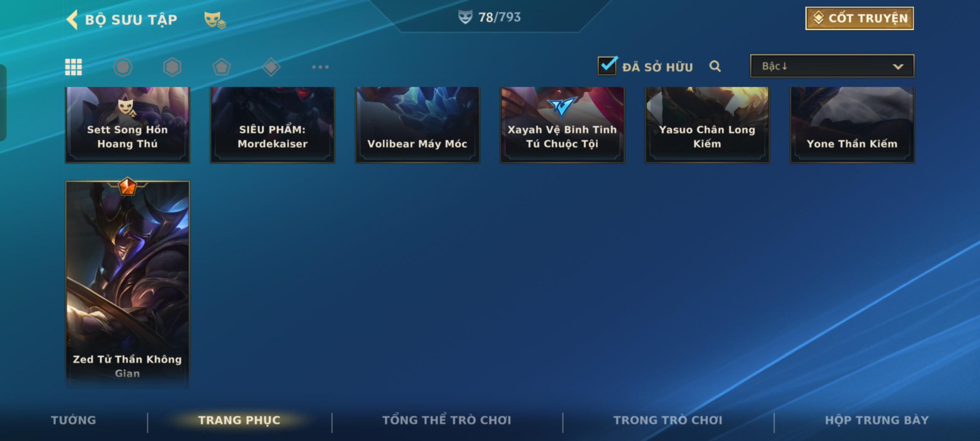
Task: Click the Bậc dropdown chevron arrow
Action: pos(898,67)
